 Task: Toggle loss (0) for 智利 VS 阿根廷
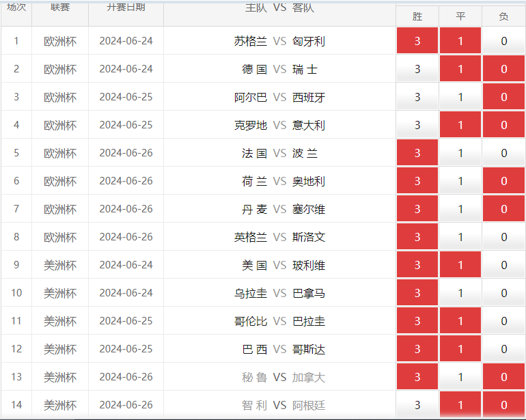[503, 405]
